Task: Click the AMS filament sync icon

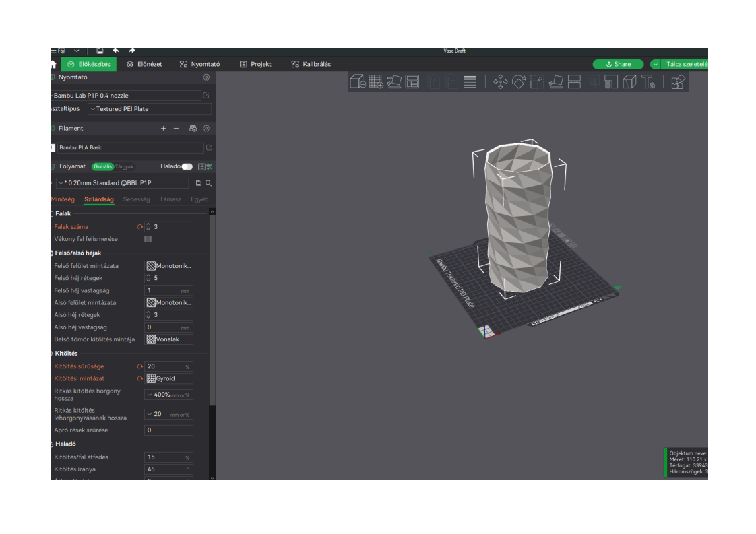Action: coord(193,128)
